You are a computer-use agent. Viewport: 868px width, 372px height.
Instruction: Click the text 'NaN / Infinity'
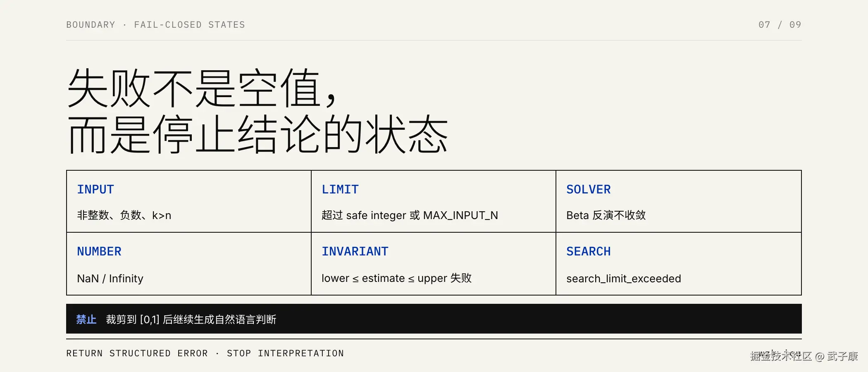110,279
